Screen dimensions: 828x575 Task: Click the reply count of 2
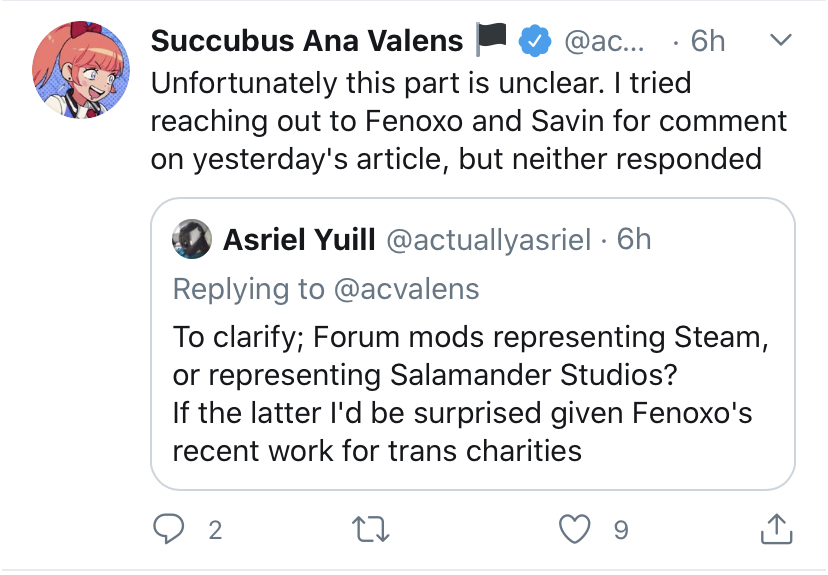215,530
